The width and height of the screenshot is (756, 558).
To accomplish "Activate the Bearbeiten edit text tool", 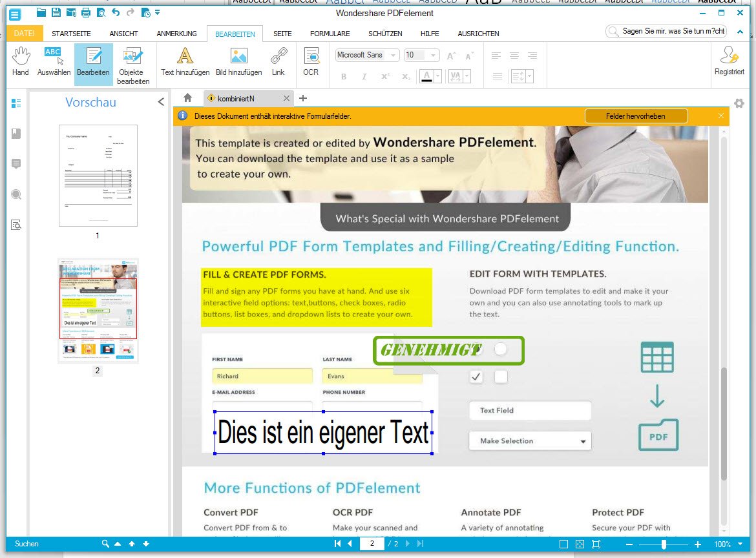I will tap(93, 64).
